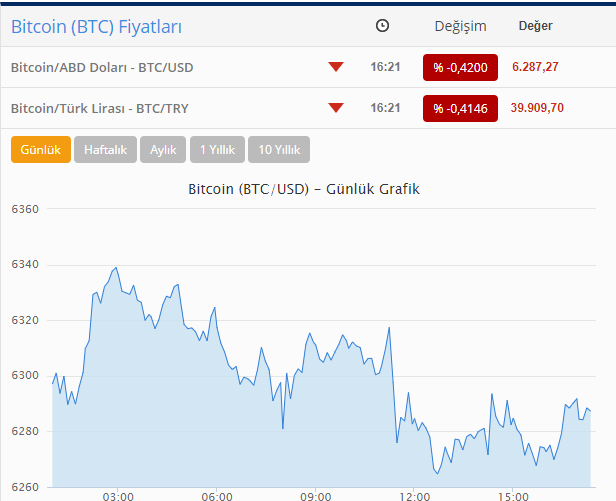Screen dimensions: 616x501
Task: Switch to the 1 Yıllık chart tab
Action: [x=217, y=149]
